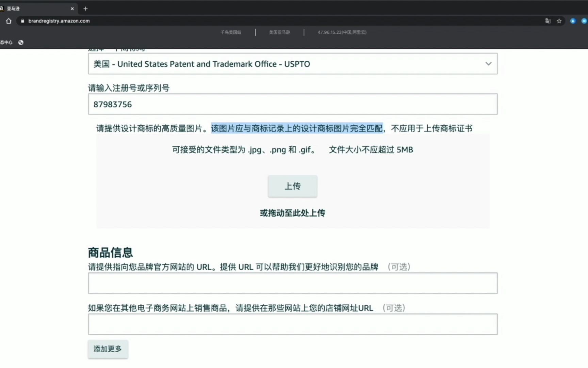Click the 或拖动至此处上传 drop text

click(293, 213)
